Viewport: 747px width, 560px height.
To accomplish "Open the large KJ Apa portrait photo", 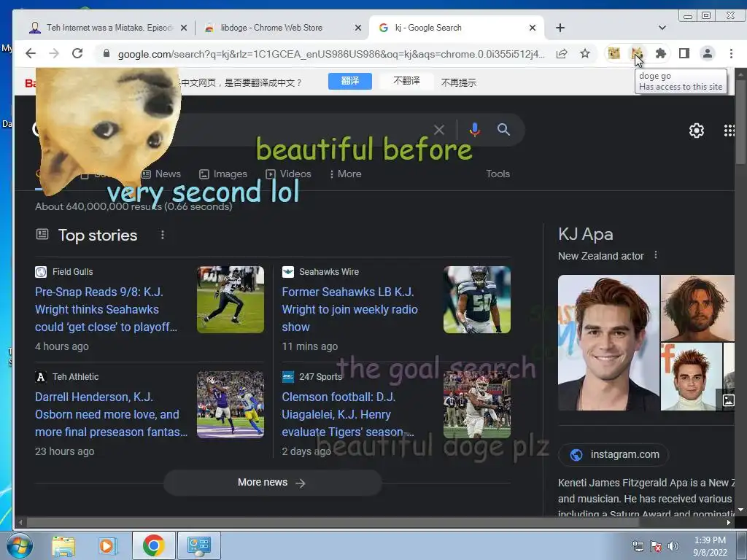I will coord(608,343).
